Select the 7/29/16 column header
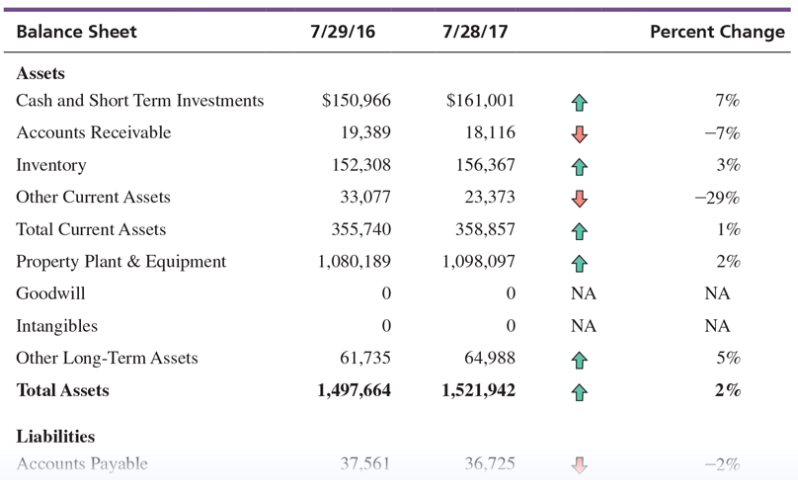The width and height of the screenshot is (798, 480). tap(343, 32)
